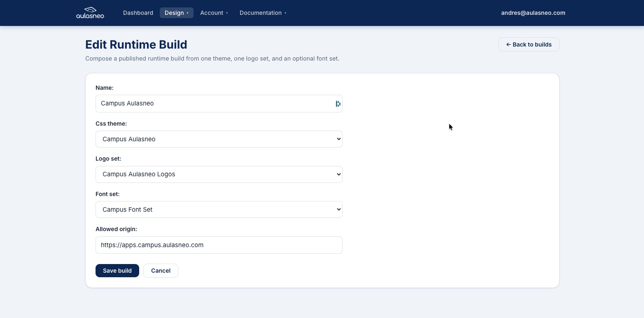Click the small caret beside Documentation

[285, 13]
